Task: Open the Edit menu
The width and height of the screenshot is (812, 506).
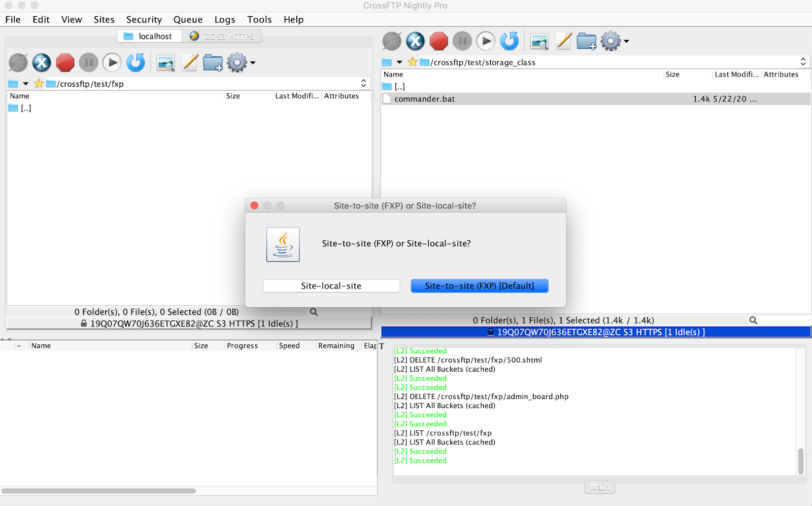Action: [41, 19]
